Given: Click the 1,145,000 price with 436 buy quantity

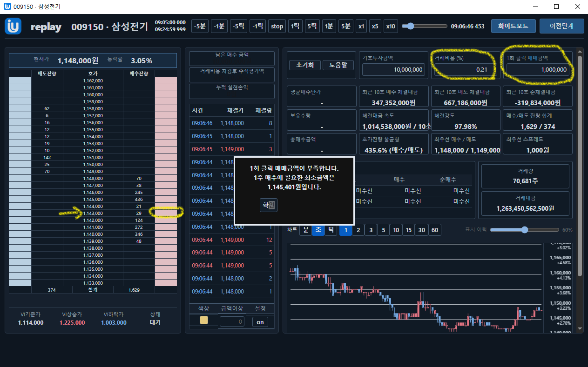Looking at the screenshot, I should click(x=93, y=199).
